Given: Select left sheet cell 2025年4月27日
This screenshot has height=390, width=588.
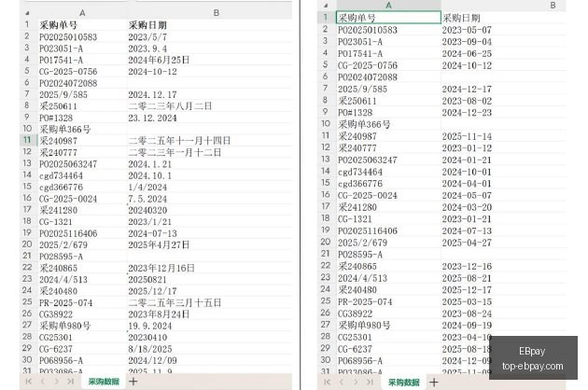Looking at the screenshot, I should (x=209, y=244).
